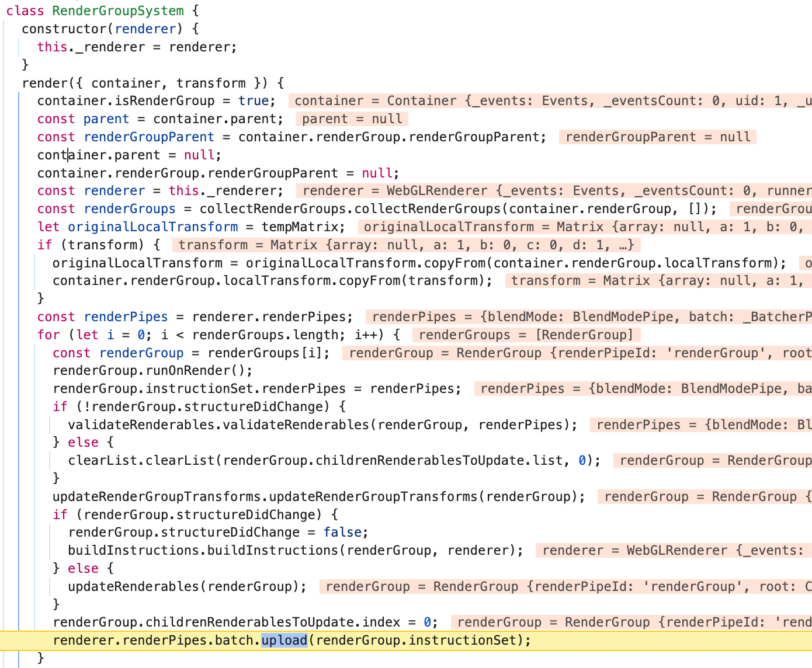Screen dimensions: 812x668
Task: Click 'childrenRenderablesToUpdate.index = 0;' statement
Action: 292,622
